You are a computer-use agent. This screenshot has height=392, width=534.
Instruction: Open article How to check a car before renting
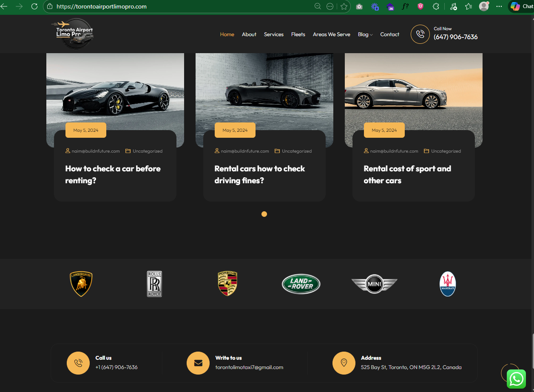tap(113, 174)
